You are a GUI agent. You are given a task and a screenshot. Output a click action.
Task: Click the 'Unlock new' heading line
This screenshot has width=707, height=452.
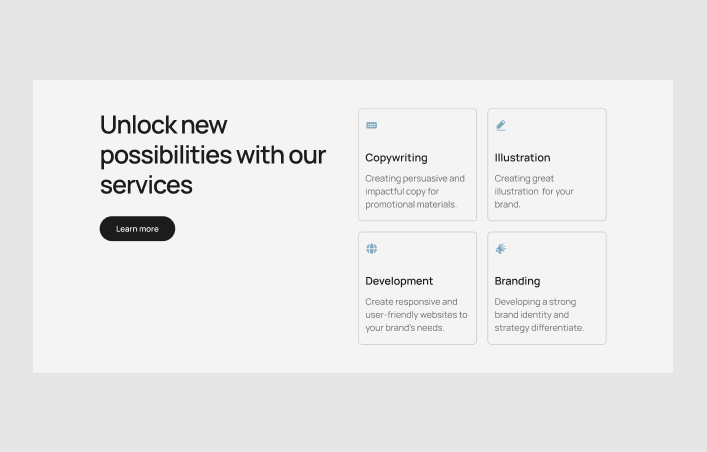click(164, 125)
